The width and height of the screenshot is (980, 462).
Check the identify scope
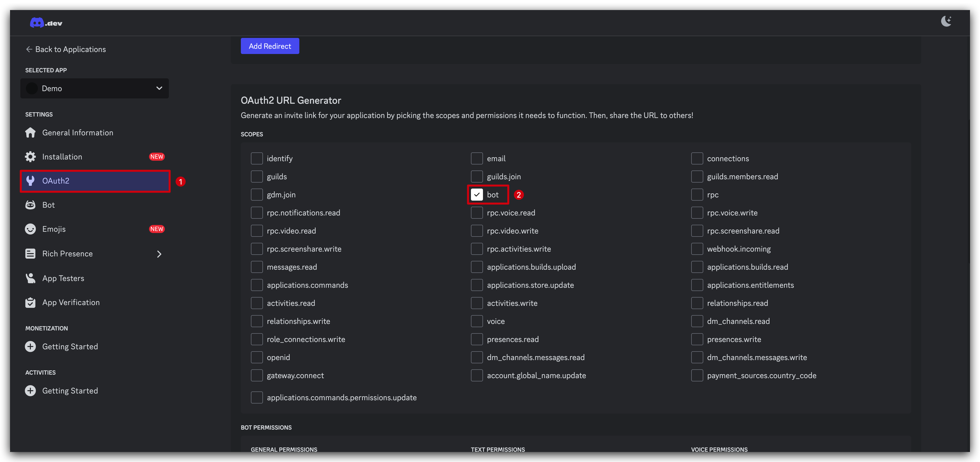click(257, 158)
